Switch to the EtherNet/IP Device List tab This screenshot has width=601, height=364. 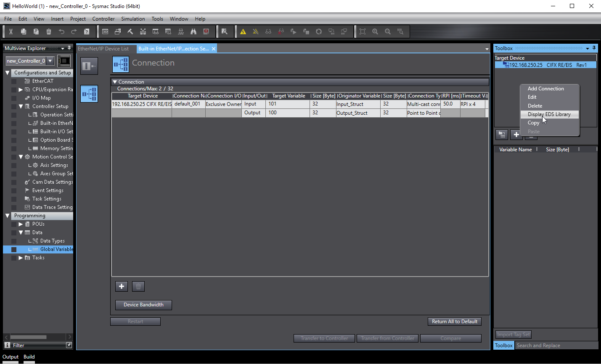point(103,49)
